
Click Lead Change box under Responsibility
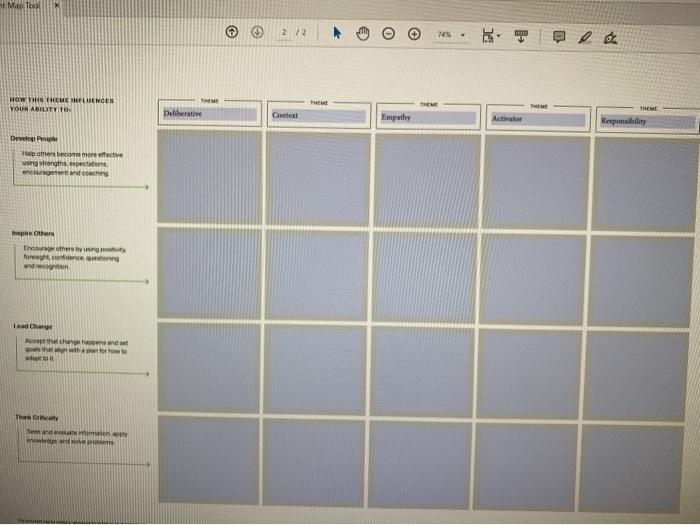coord(636,376)
